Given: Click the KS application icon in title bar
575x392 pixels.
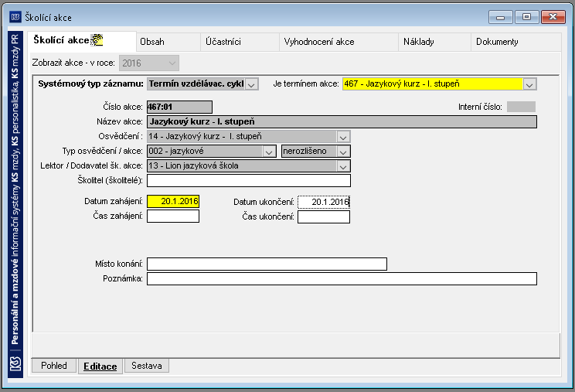Looking at the screenshot, I should click(x=15, y=17).
